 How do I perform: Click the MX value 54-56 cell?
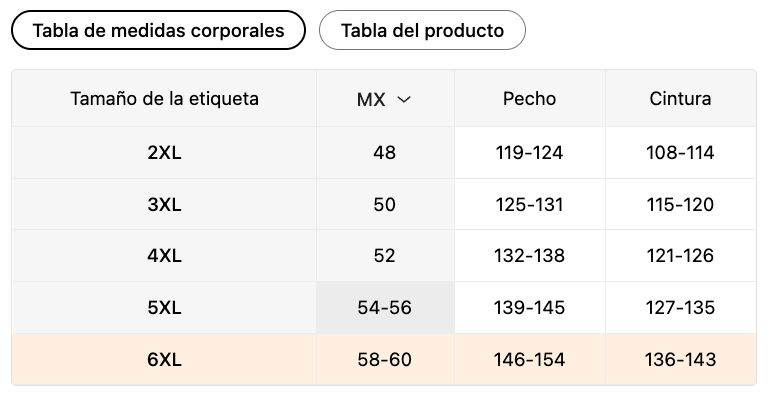385,308
